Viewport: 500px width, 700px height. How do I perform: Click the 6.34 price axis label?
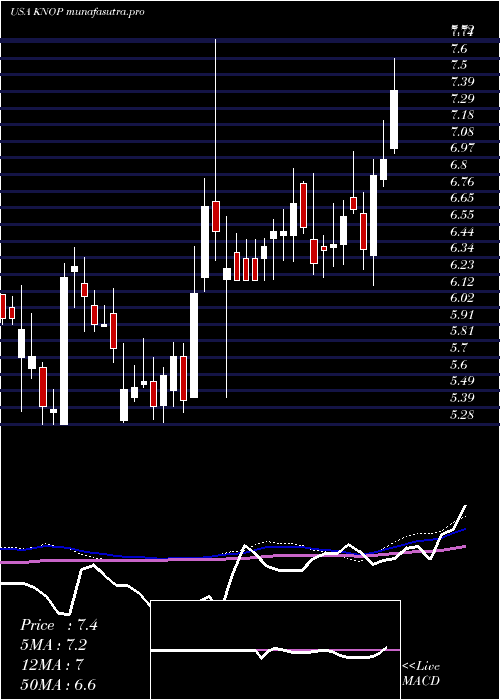click(462, 248)
